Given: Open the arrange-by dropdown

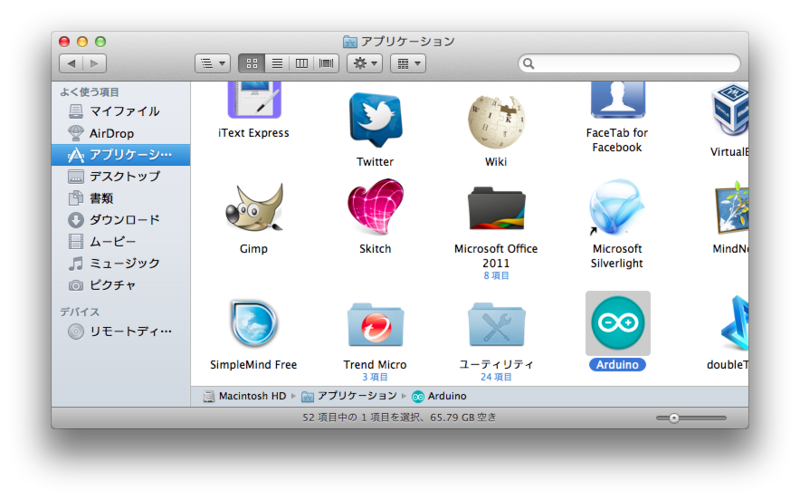Looking at the screenshot, I should [x=408, y=63].
